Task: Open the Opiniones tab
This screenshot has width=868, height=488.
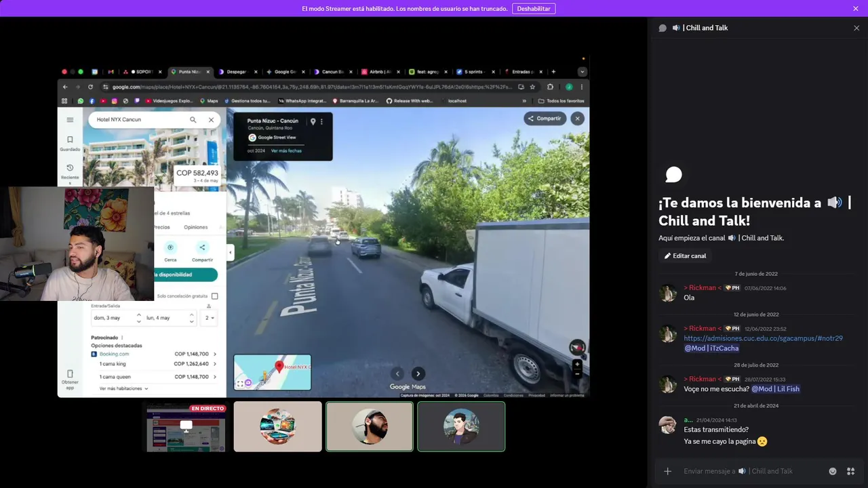Action: (x=196, y=227)
